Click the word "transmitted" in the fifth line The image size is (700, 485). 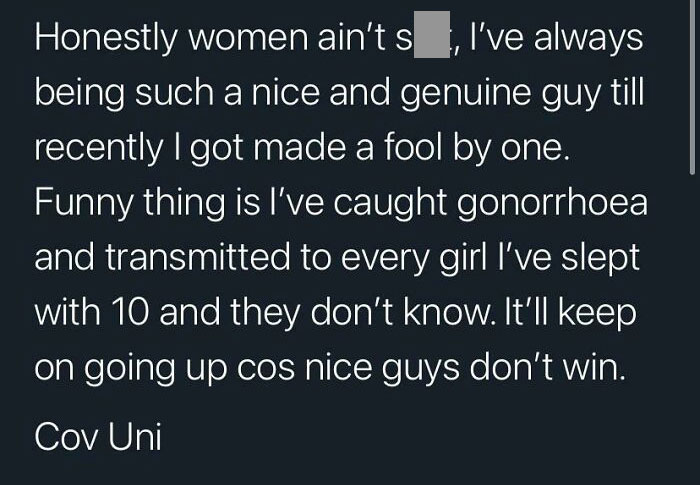pyautogui.click(x=198, y=257)
